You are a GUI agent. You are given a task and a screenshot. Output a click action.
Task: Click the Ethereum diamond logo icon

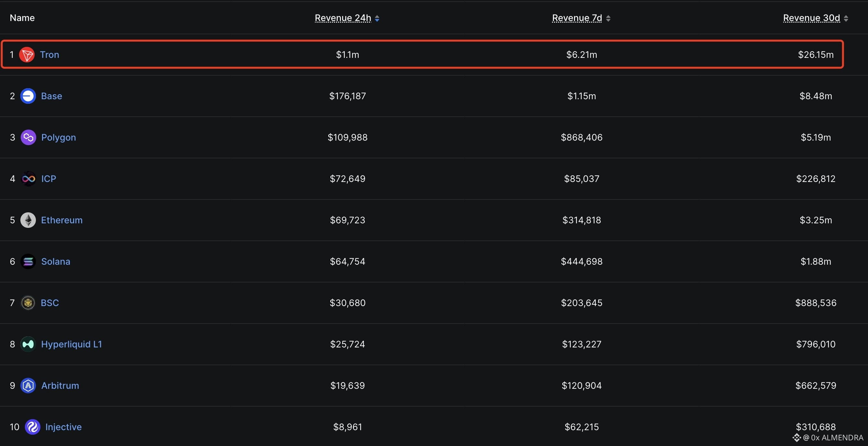(x=28, y=220)
